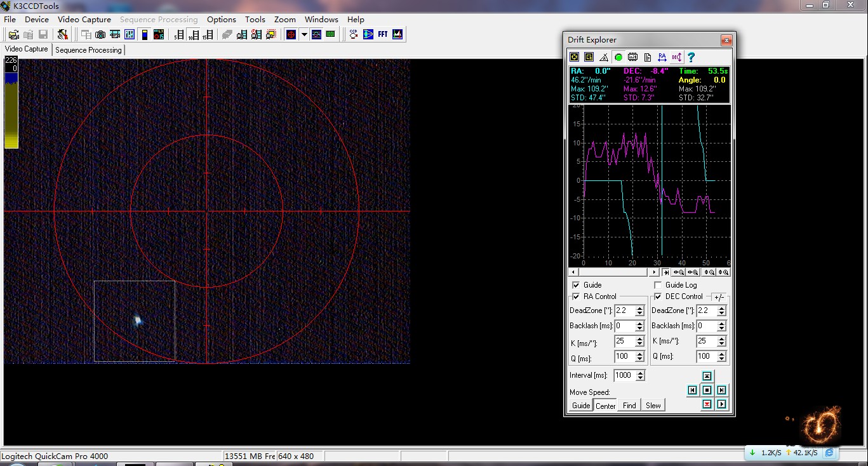Open the reticle dropdown arrow in toolbar
868x466 pixels.
(304, 34)
